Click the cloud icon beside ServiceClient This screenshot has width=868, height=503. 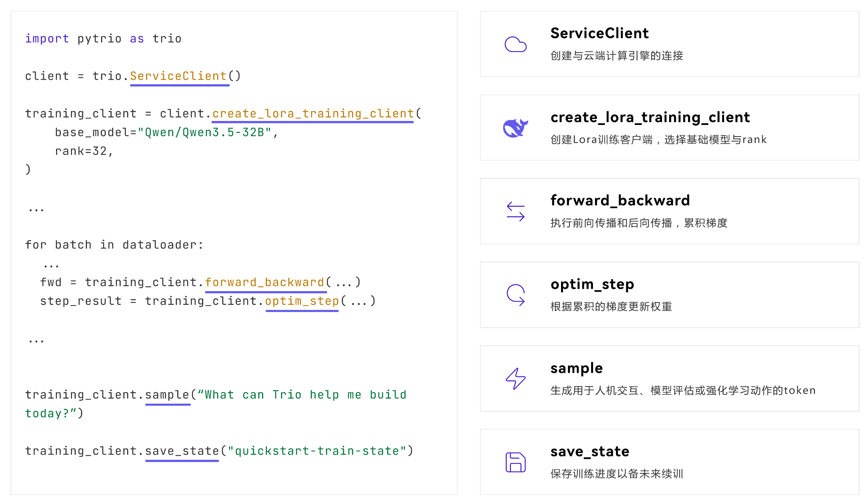pos(515,44)
